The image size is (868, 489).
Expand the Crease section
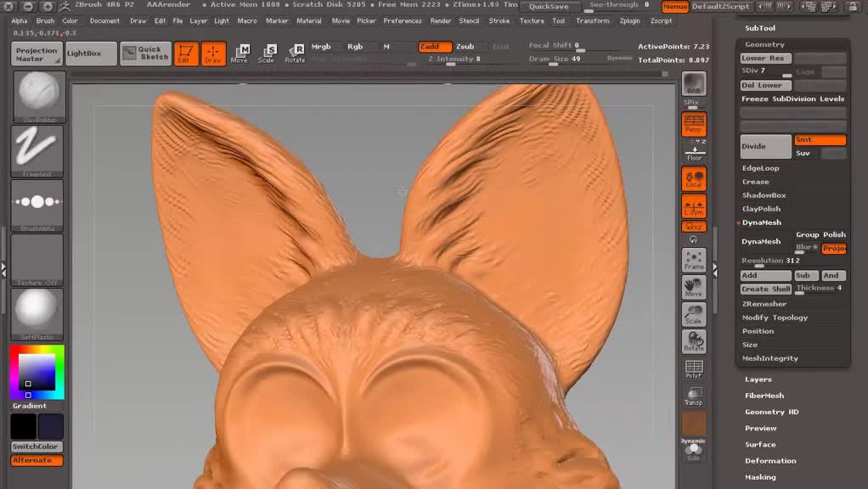point(756,182)
